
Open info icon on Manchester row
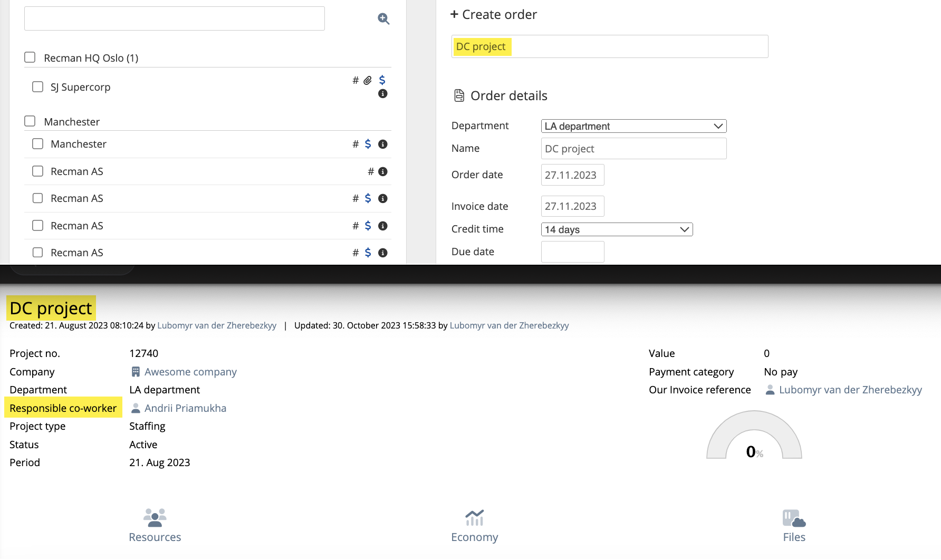pyautogui.click(x=383, y=144)
